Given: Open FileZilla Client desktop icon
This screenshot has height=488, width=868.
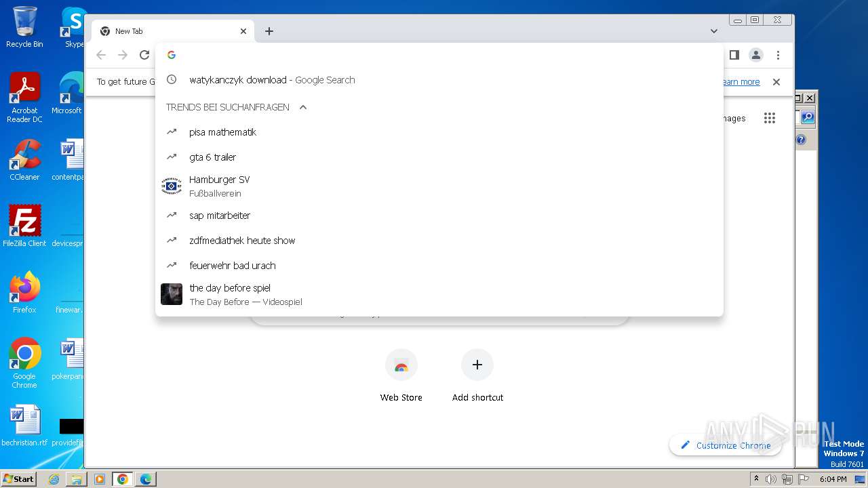Looking at the screenshot, I should point(24,226).
